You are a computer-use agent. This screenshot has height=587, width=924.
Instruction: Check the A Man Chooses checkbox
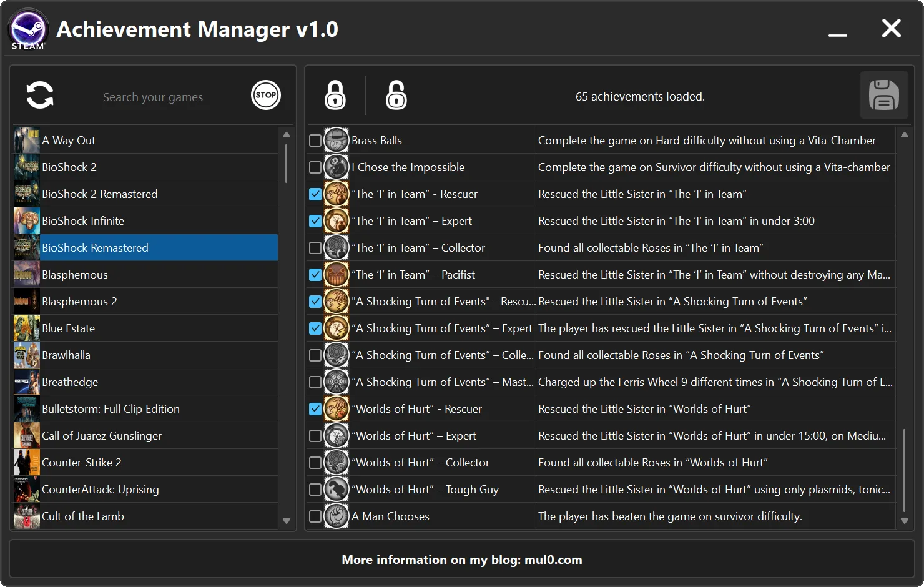coord(315,516)
